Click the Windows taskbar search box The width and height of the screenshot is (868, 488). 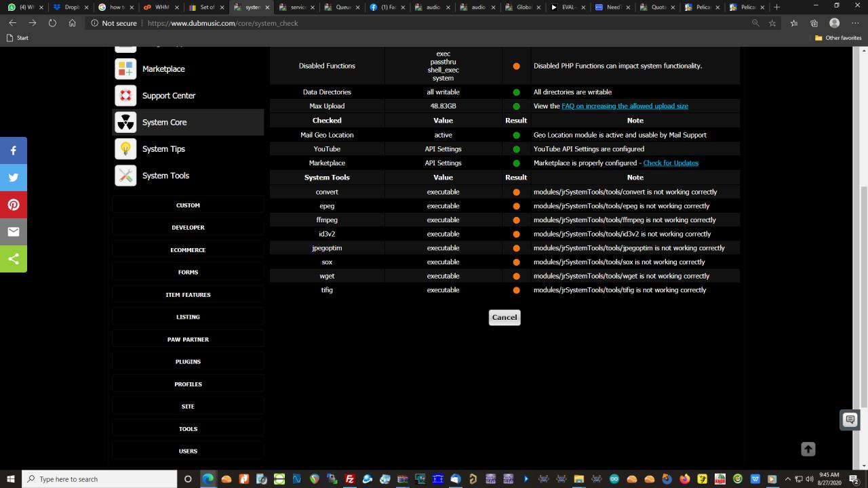pos(100,479)
